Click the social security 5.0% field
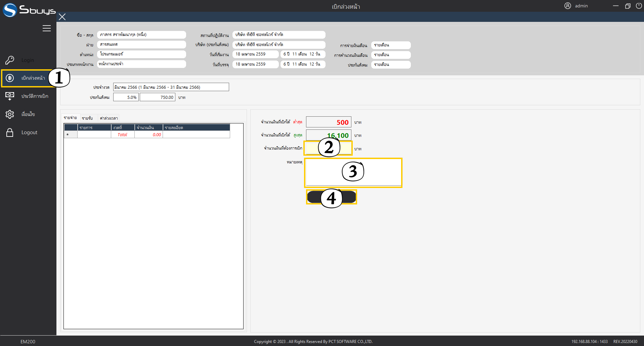This screenshot has height=346, width=644. click(126, 97)
